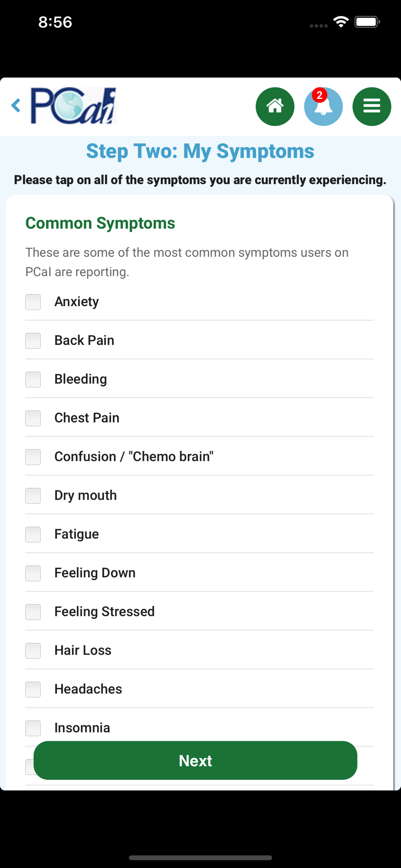Open notifications bell with badge
Viewport: 401px width, 868px height.
323,107
